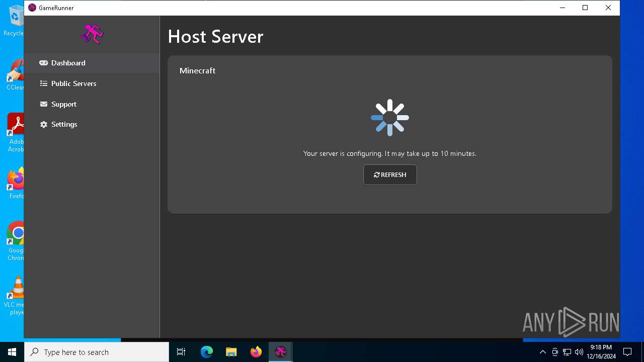This screenshot has height=362, width=644.
Task: Click the Minecraft server card title
Action: (x=197, y=70)
